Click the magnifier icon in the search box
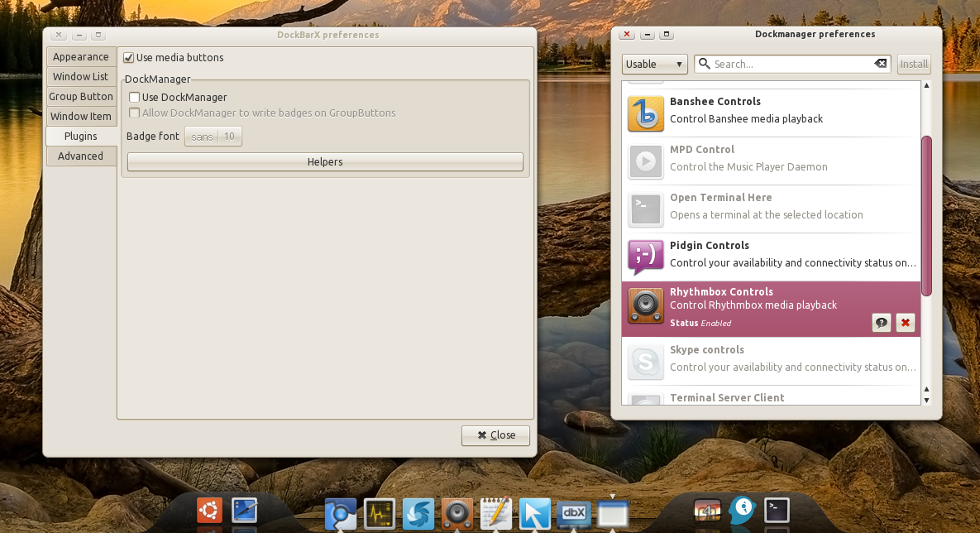Viewport: 980px width, 533px height. pos(705,64)
